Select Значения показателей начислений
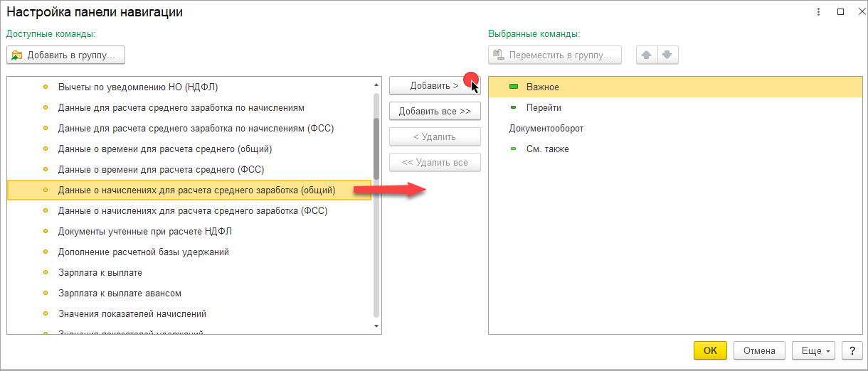Viewport: 868px width, 371px height. coord(189,314)
